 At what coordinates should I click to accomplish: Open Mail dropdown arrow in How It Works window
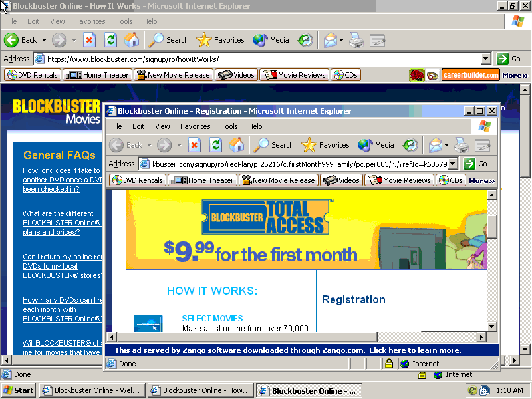click(x=341, y=40)
